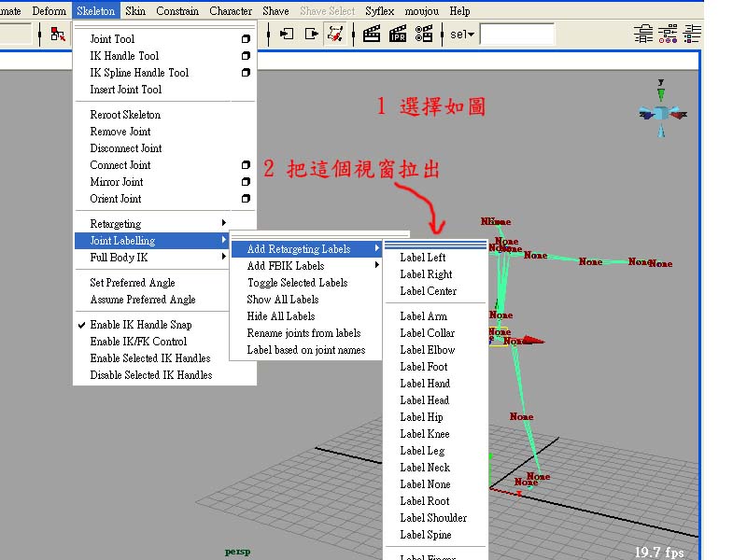Click the output connections arrow icon
This screenshot has height=560, width=747.
(311, 34)
